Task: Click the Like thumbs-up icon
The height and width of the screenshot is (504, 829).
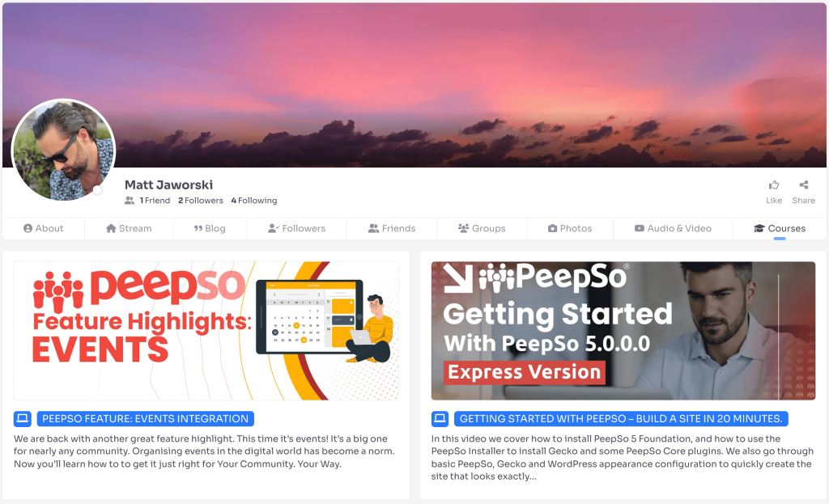Action: click(774, 185)
